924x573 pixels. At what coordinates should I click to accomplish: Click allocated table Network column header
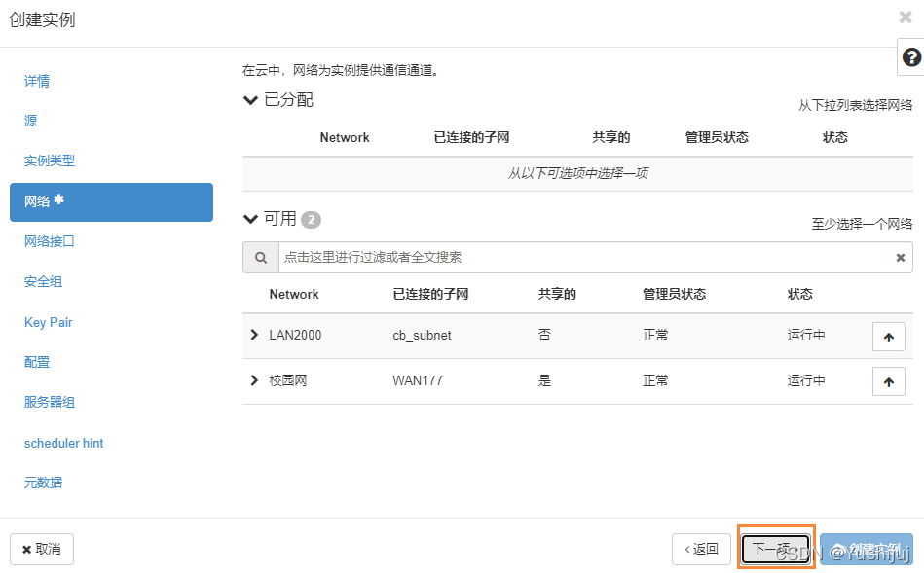[345, 137]
